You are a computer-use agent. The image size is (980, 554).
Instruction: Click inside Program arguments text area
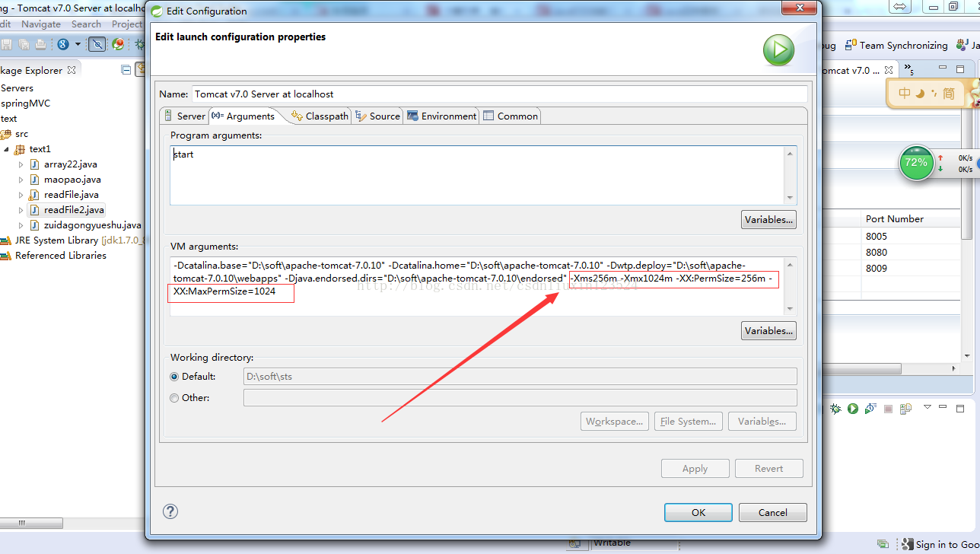[477, 175]
